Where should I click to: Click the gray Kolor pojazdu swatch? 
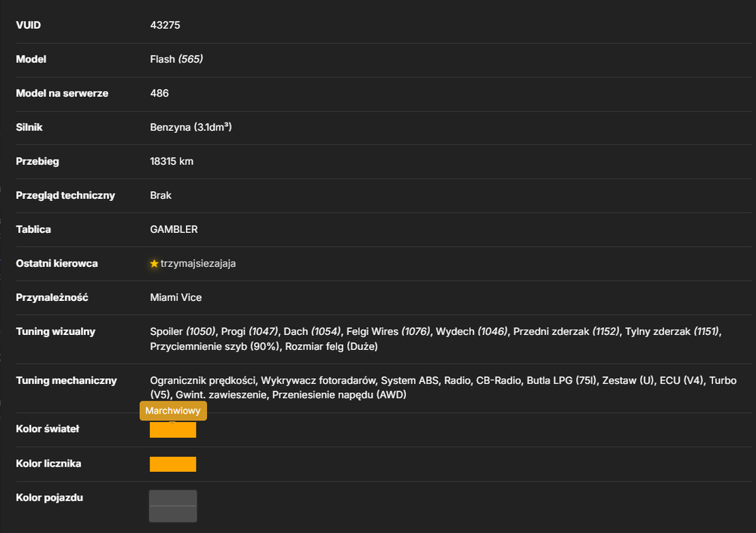click(x=172, y=506)
